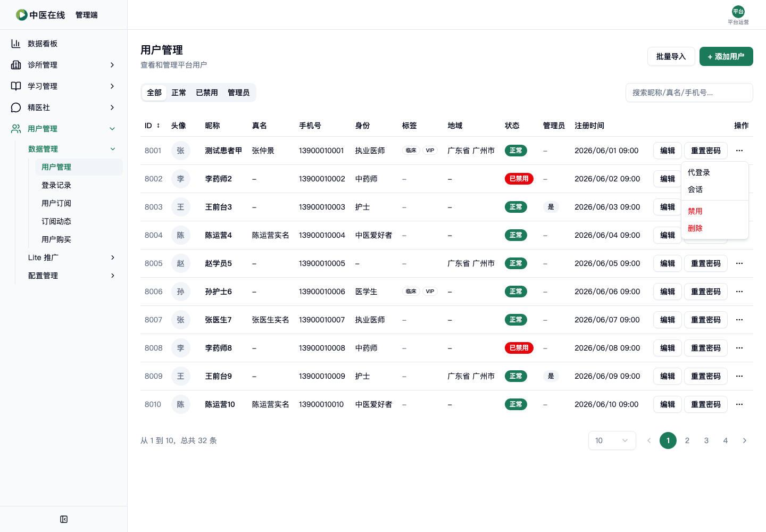Image resolution: width=766 pixels, height=532 pixels.
Task: Go to next page of results
Action: pos(745,440)
